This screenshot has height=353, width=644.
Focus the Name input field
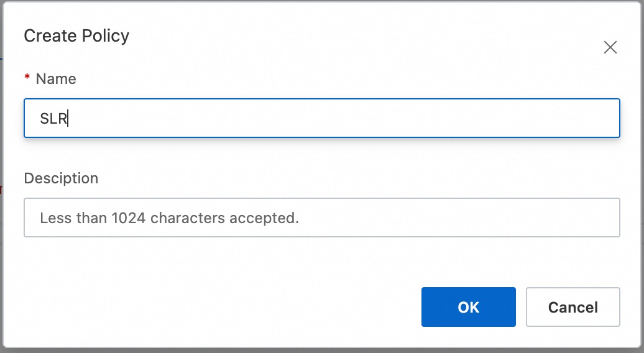point(321,118)
